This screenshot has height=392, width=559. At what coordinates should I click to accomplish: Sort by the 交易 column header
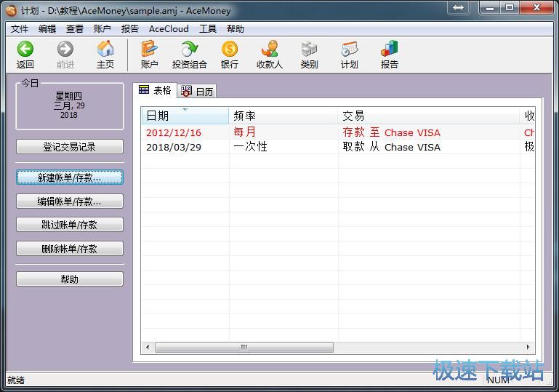tap(429, 116)
